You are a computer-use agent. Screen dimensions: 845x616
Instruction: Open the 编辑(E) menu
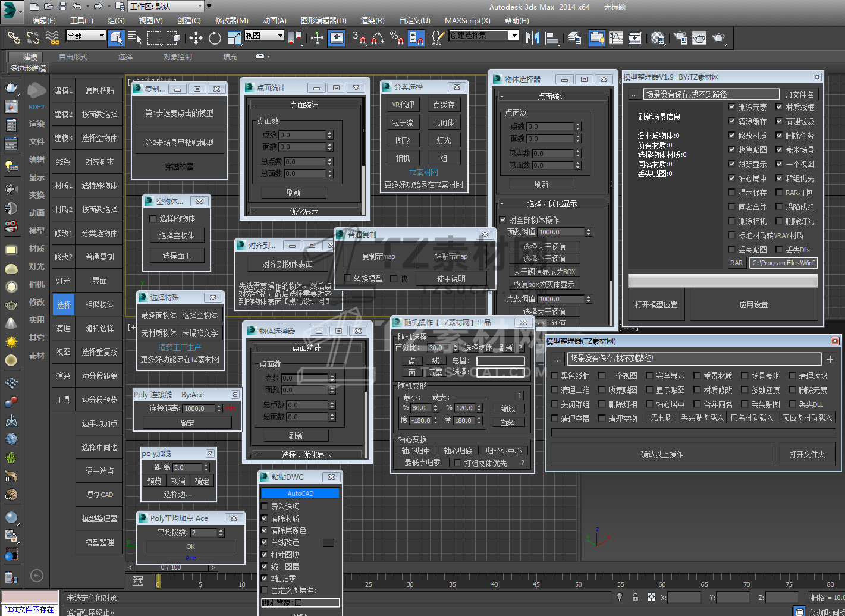tap(45, 20)
